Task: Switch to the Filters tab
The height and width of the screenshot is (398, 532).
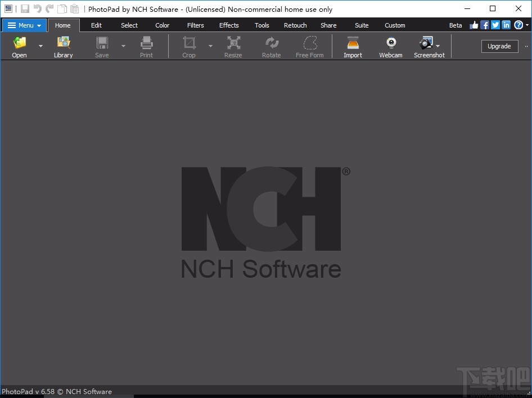Action: [196, 25]
